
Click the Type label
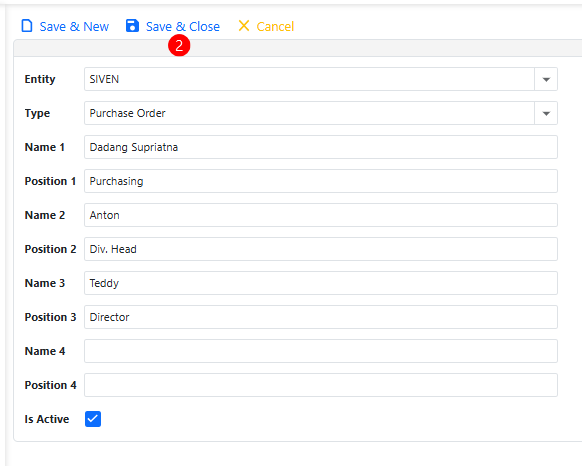(x=37, y=113)
